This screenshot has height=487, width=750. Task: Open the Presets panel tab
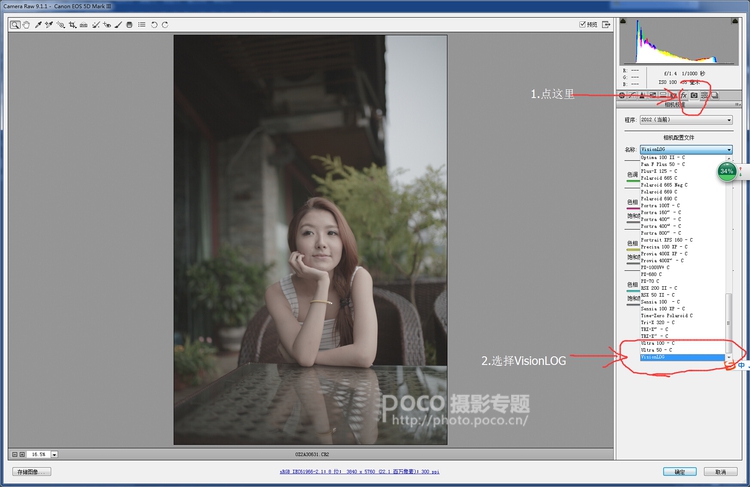coord(704,96)
